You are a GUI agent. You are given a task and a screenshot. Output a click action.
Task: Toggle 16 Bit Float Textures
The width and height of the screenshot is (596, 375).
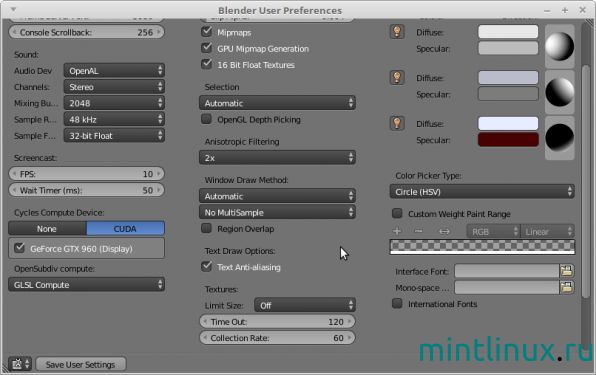pyautogui.click(x=206, y=64)
